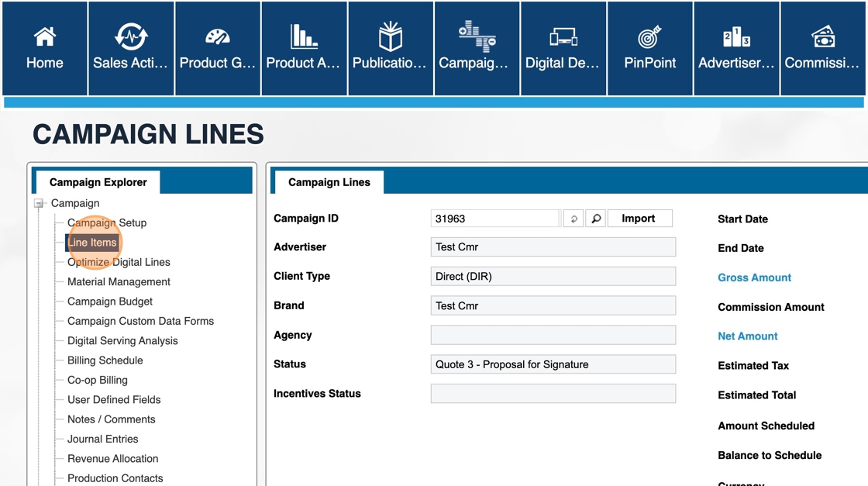The image size is (868, 486).
Task: Open Digital Serving Analysis
Action: 122,340
